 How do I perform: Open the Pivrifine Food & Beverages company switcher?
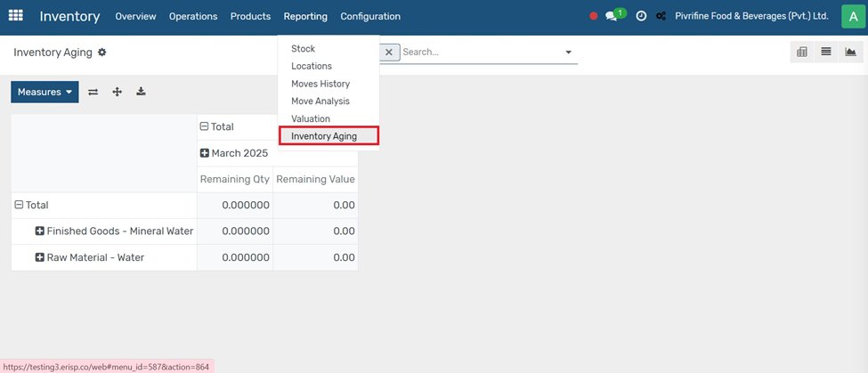(x=751, y=16)
